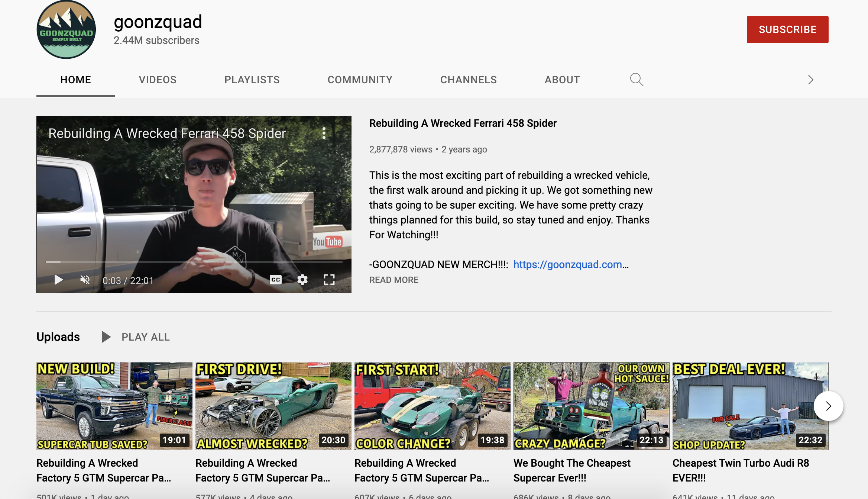Open the three-dot menu on video player
This screenshot has width=868, height=499.
pyautogui.click(x=324, y=133)
